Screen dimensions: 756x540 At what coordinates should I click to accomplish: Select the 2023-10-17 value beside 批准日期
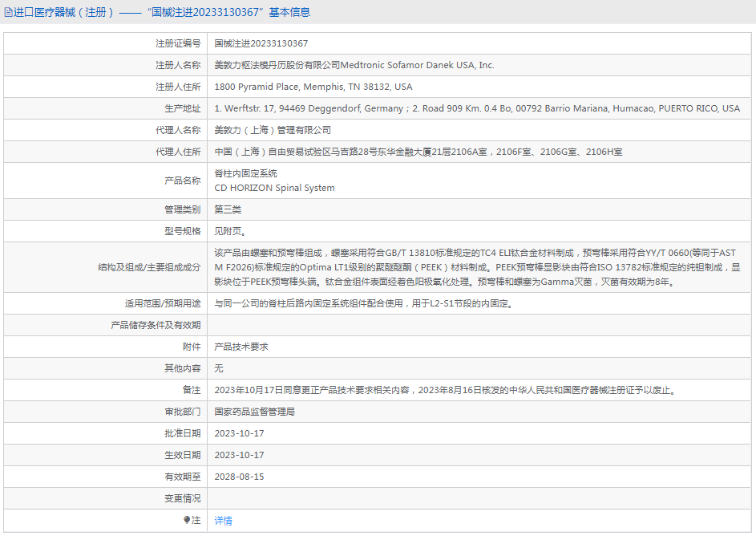tap(239, 433)
